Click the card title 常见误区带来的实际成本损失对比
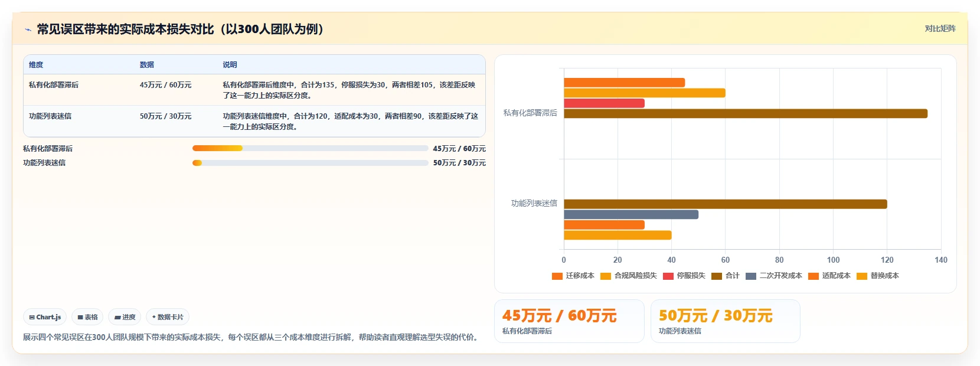Screen dimensions: 980x366 (x=180, y=30)
